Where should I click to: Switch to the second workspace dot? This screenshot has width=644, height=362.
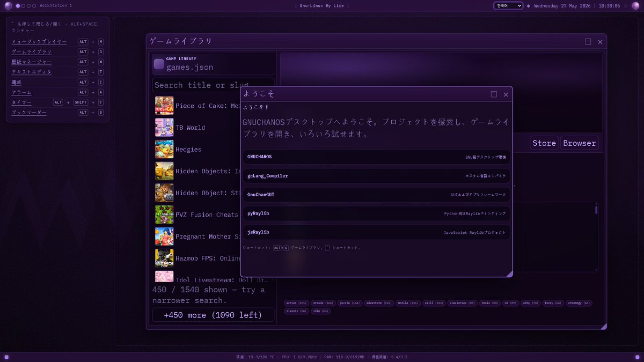[x=23, y=5]
